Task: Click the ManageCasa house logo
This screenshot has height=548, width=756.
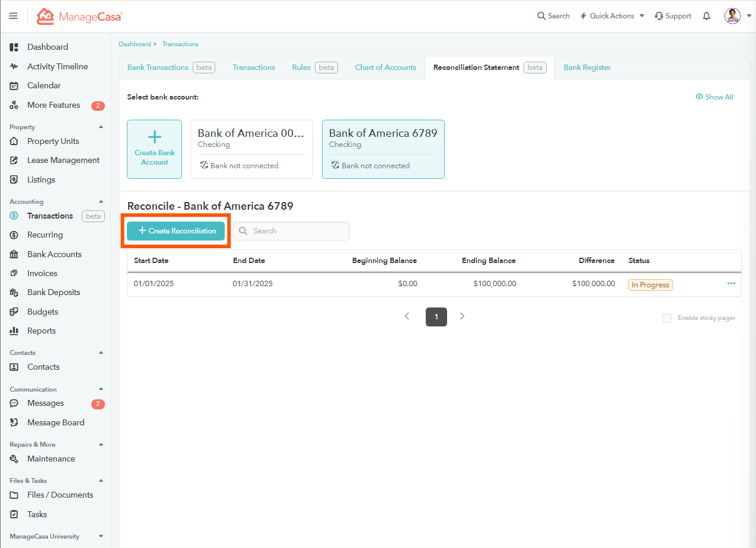Action: click(x=45, y=16)
